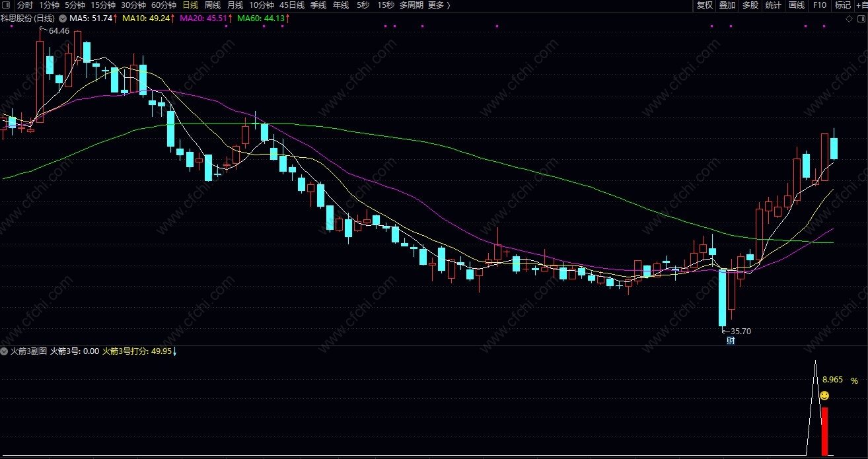Open the 统计 statistics tool
The width and height of the screenshot is (868, 459).
tap(773, 5)
